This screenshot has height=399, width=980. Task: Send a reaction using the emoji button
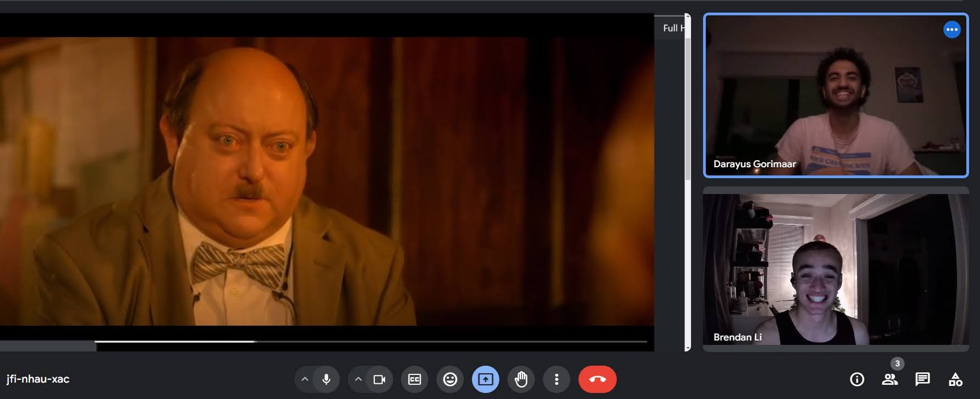(x=450, y=379)
